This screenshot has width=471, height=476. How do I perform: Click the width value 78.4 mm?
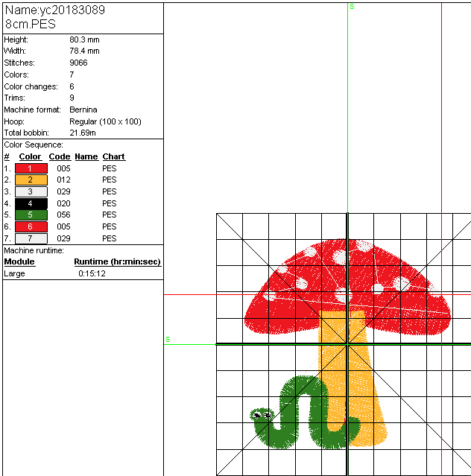click(84, 51)
